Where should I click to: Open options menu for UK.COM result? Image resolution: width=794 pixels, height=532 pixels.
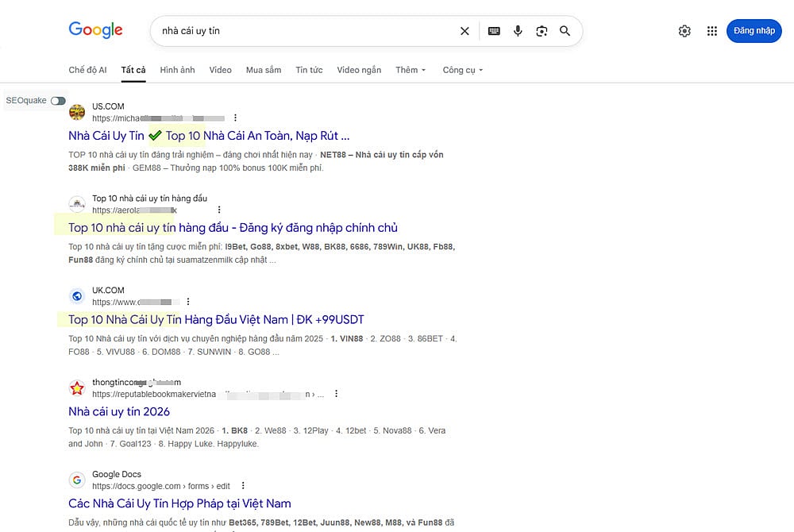point(188,302)
